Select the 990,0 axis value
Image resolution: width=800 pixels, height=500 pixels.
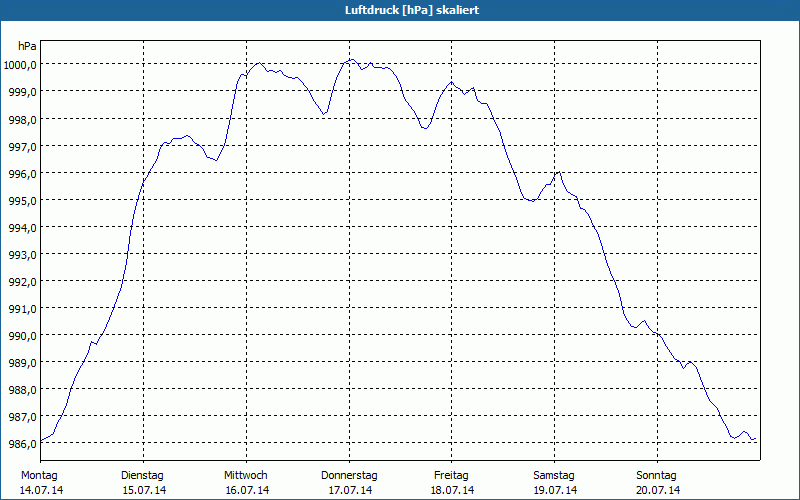(23, 336)
